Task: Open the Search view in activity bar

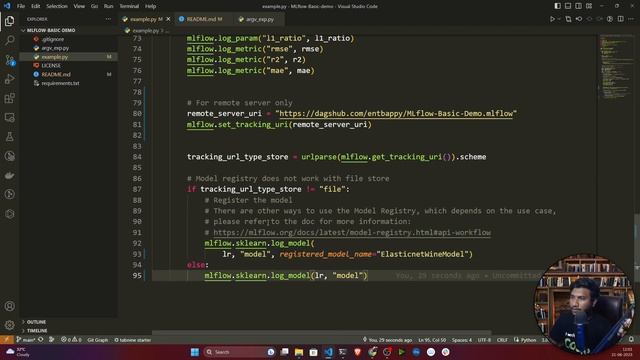Action: [9, 40]
